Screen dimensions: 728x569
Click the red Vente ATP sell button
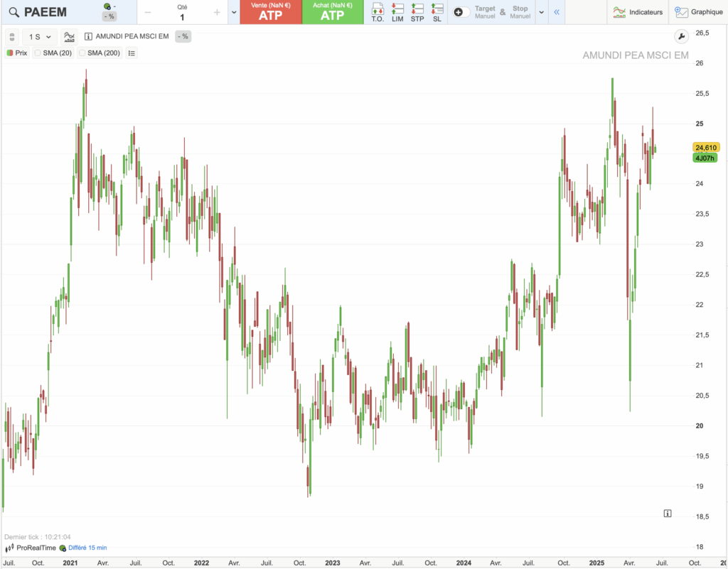(x=271, y=12)
